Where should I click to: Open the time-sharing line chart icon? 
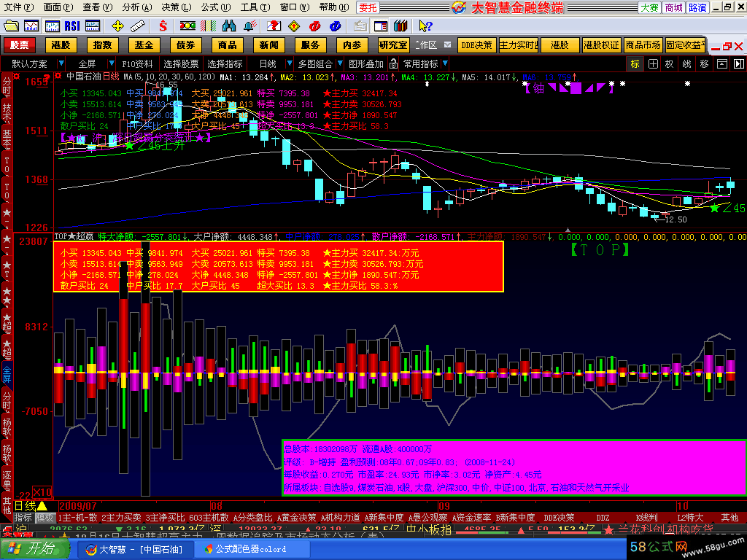(31, 26)
